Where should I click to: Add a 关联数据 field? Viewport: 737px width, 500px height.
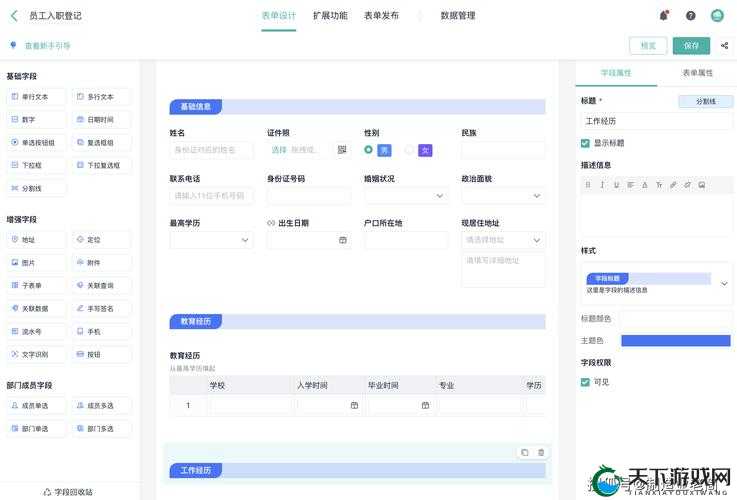(x=36, y=308)
